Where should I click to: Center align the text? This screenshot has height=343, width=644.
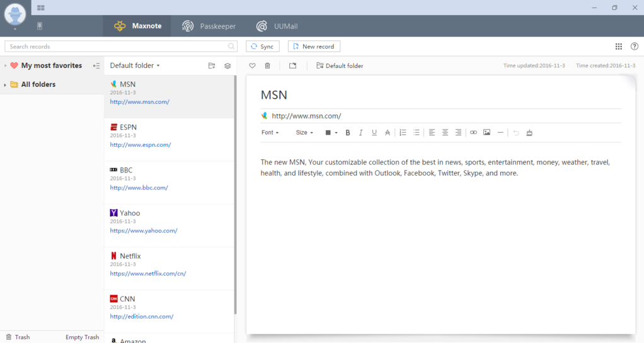click(445, 133)
